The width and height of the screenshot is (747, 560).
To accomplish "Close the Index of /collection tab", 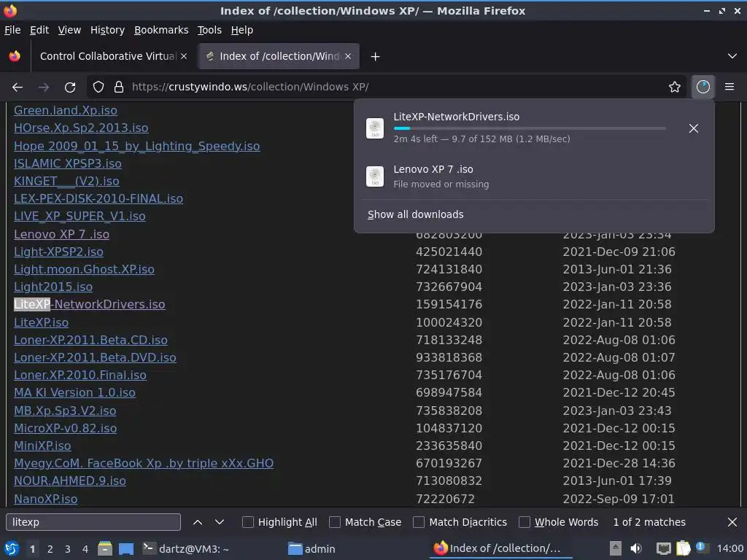I will [348, 56].
